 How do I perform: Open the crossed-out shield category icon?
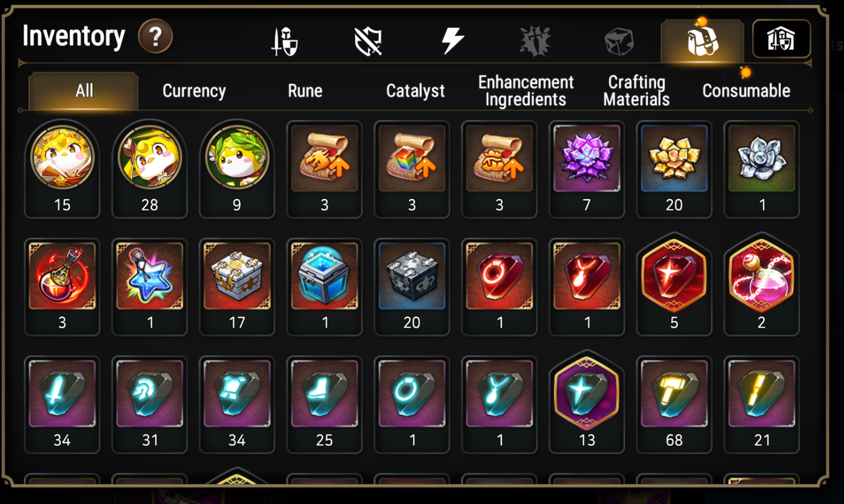[x=368, y=42]
